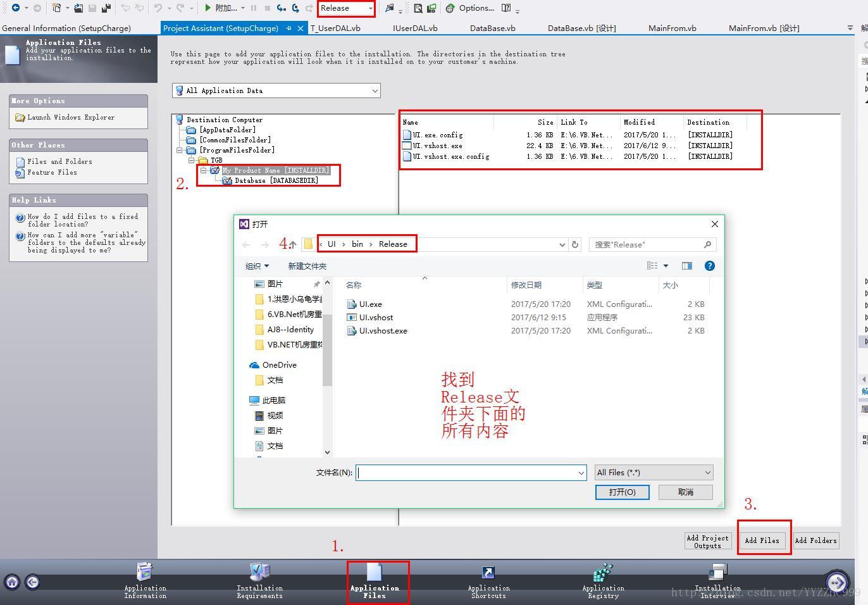Click the blue help icon in Open dialog
The image size is (868, 605).
[x=710, y=266]
